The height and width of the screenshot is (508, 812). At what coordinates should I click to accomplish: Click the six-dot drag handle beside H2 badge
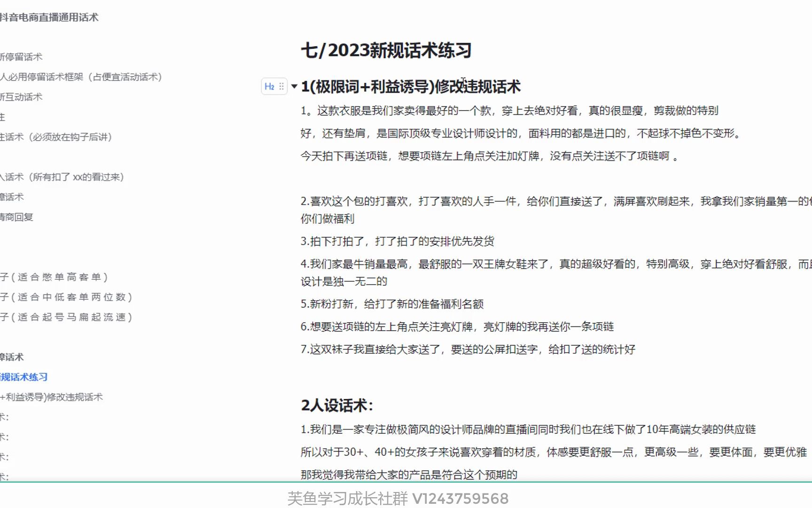point(281,86)
